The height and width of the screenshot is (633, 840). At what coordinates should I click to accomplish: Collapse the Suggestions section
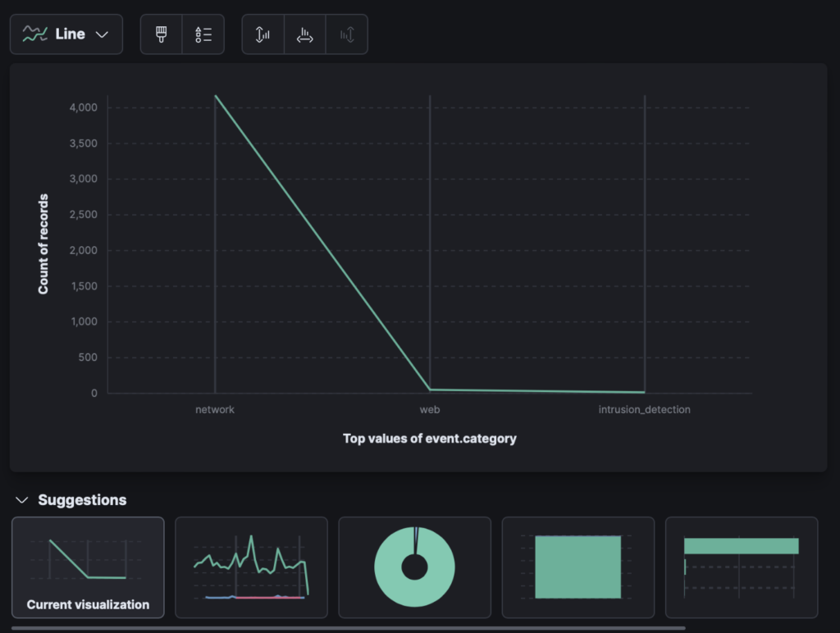22,500
